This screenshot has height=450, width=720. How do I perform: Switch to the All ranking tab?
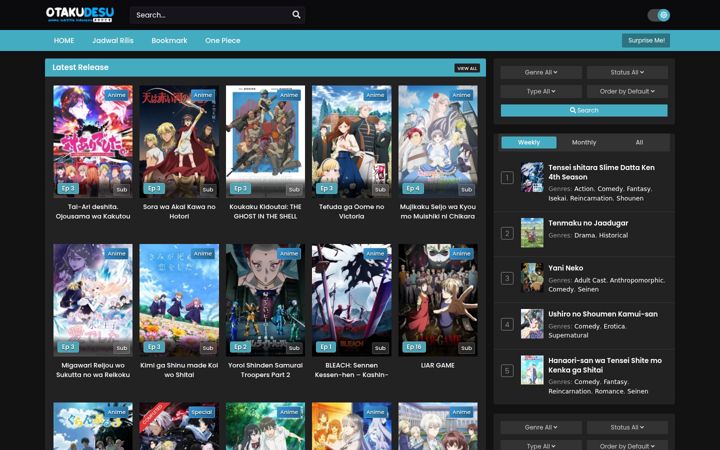point(639,142)
